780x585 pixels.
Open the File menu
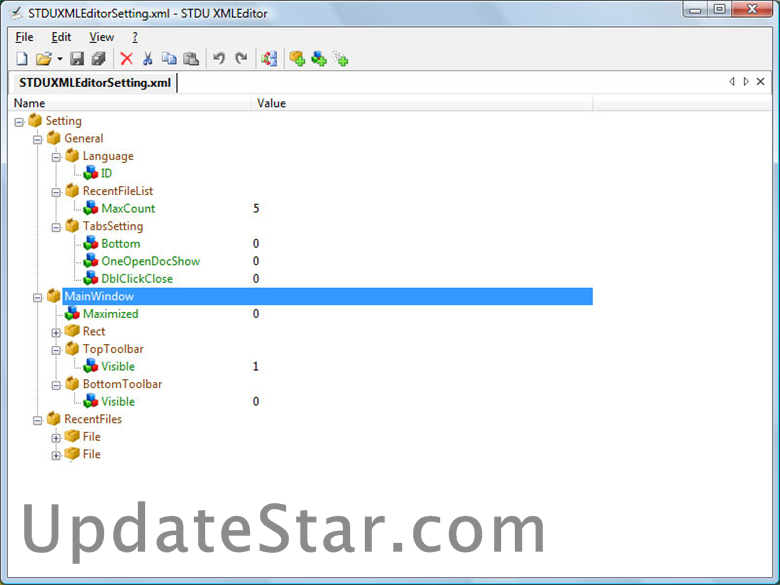[24, 37]
